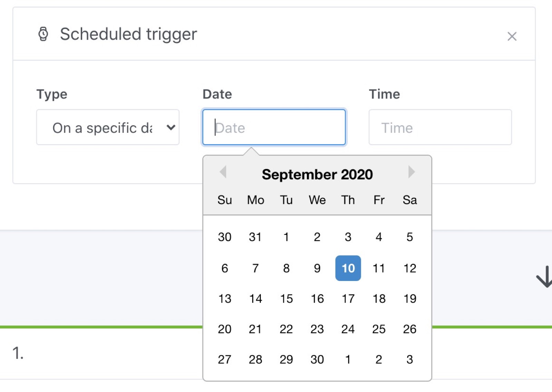Screen dimensions: 552x392
Task: Click the watch icon beside Scheduled trigger
Action: 43,34
